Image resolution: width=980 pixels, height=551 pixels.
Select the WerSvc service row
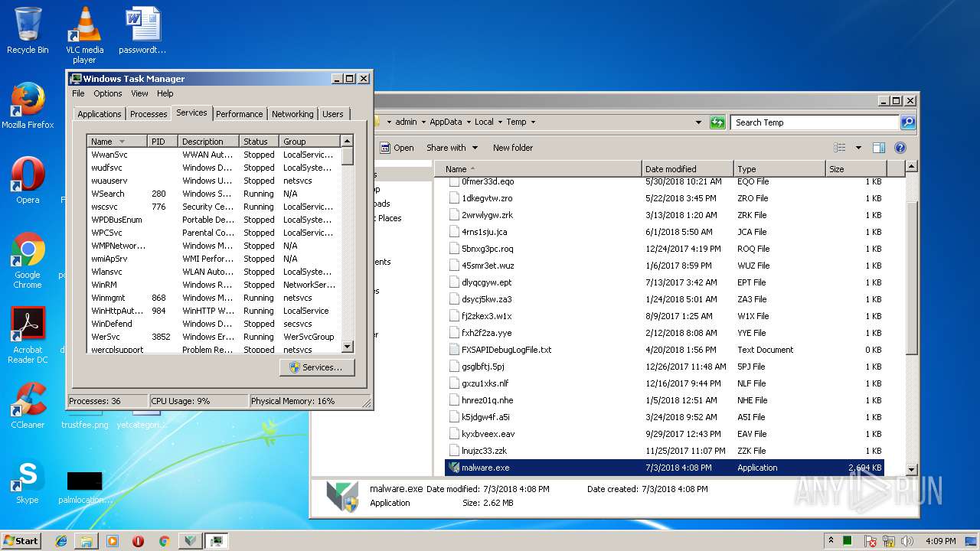coord(214,337)
